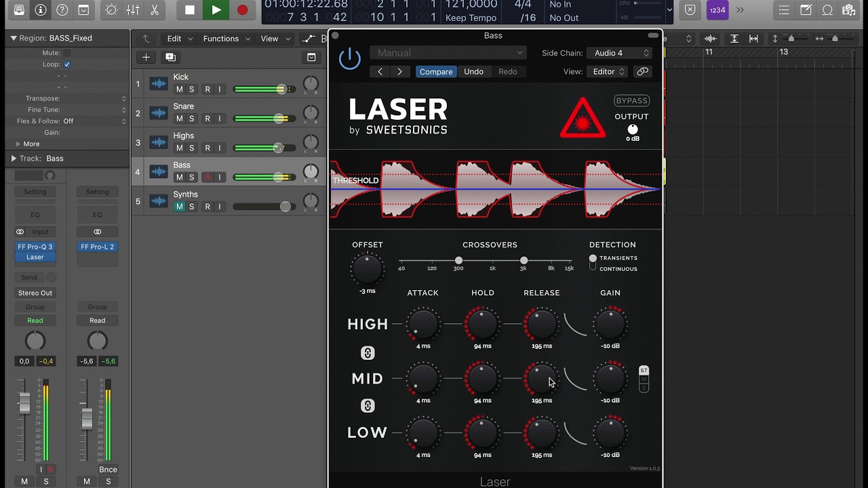Open the Edit menu

click(x=180, y=39)
